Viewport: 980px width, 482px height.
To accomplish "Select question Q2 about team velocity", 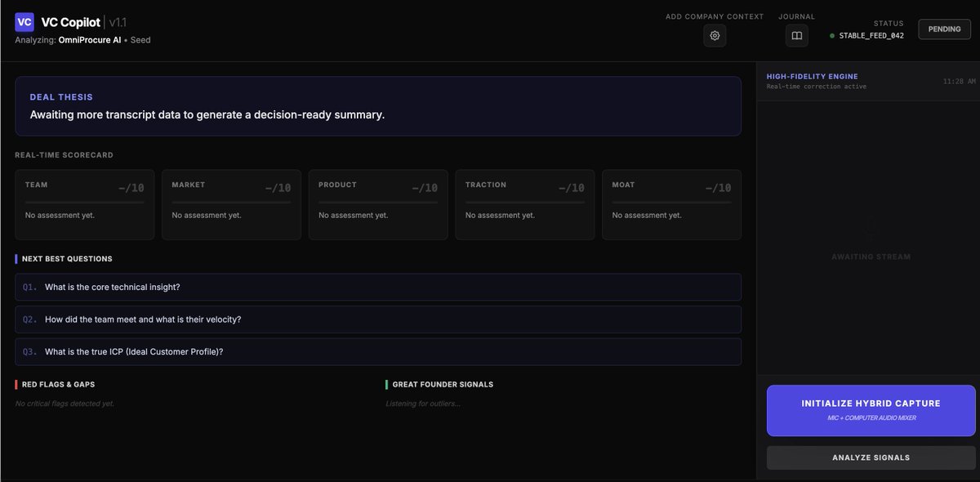I will [378, 319].
